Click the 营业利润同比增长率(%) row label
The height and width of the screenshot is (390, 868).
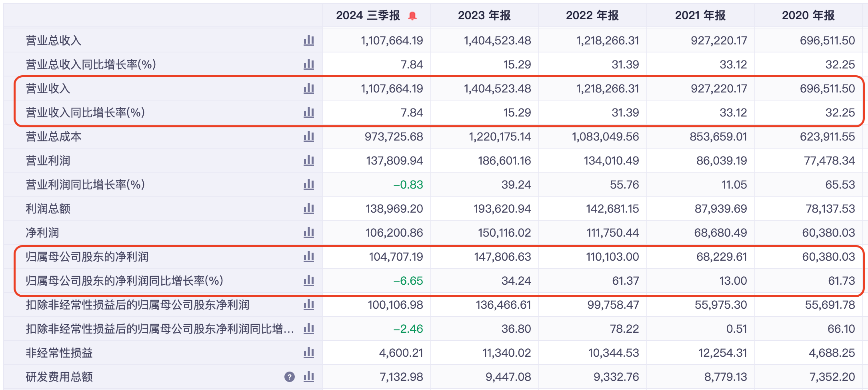(x=85, y=185)
